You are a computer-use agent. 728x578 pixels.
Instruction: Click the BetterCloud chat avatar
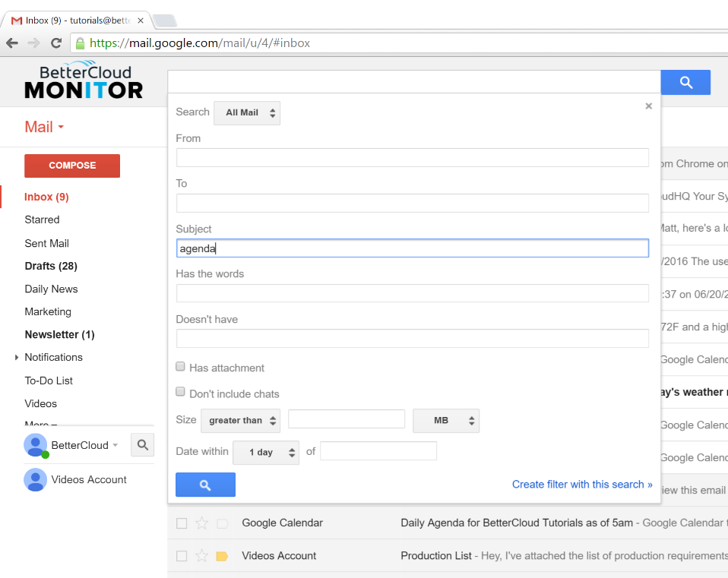click(36, 445)
